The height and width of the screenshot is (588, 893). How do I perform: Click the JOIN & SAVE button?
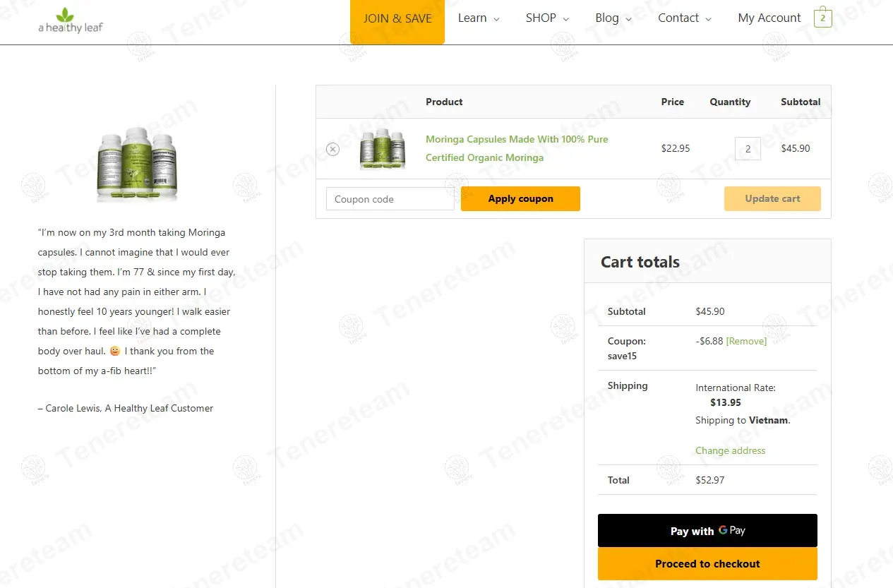tap(397, 19)
